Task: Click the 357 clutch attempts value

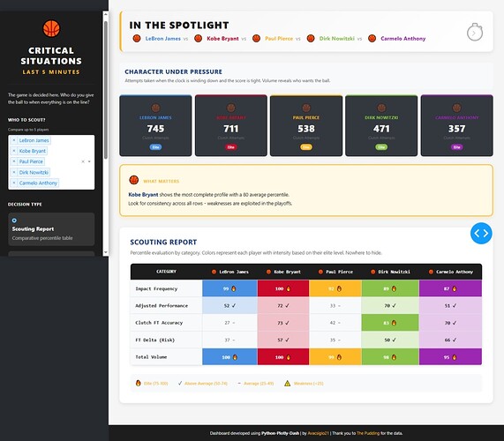Action: point(456,129)
